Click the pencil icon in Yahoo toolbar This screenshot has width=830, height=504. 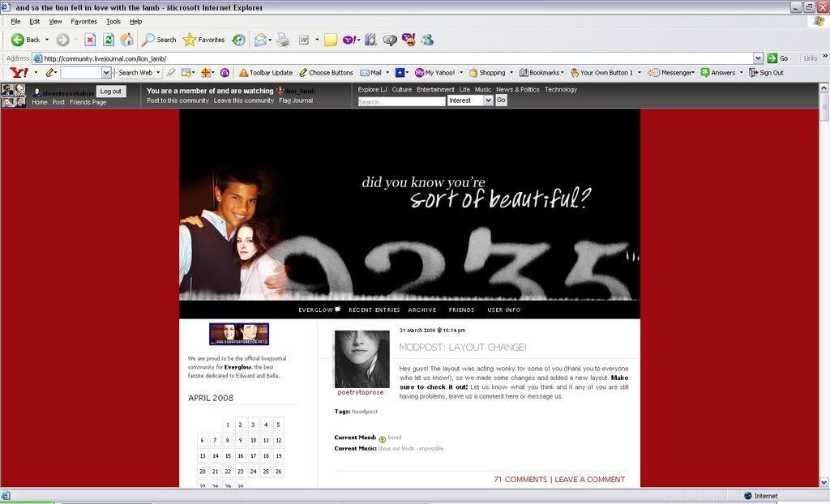click(x=49, y=73)
